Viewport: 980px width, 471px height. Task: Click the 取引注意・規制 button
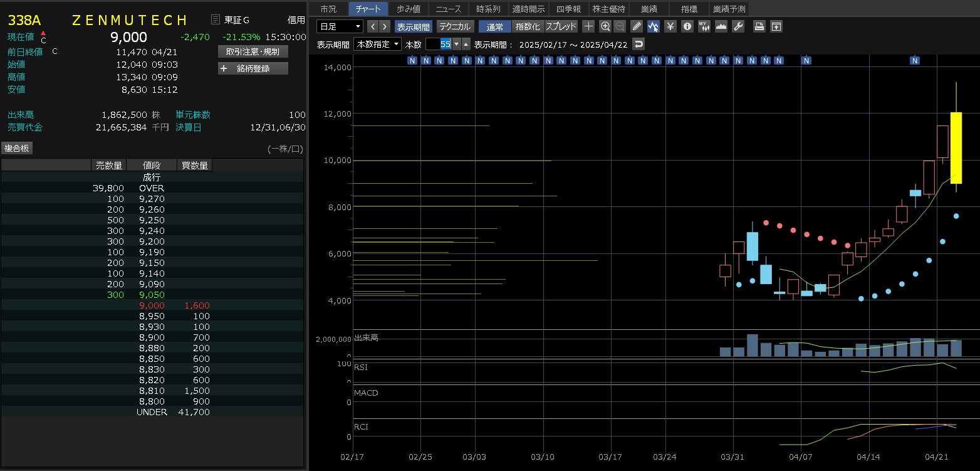click(x=253, y=51)
